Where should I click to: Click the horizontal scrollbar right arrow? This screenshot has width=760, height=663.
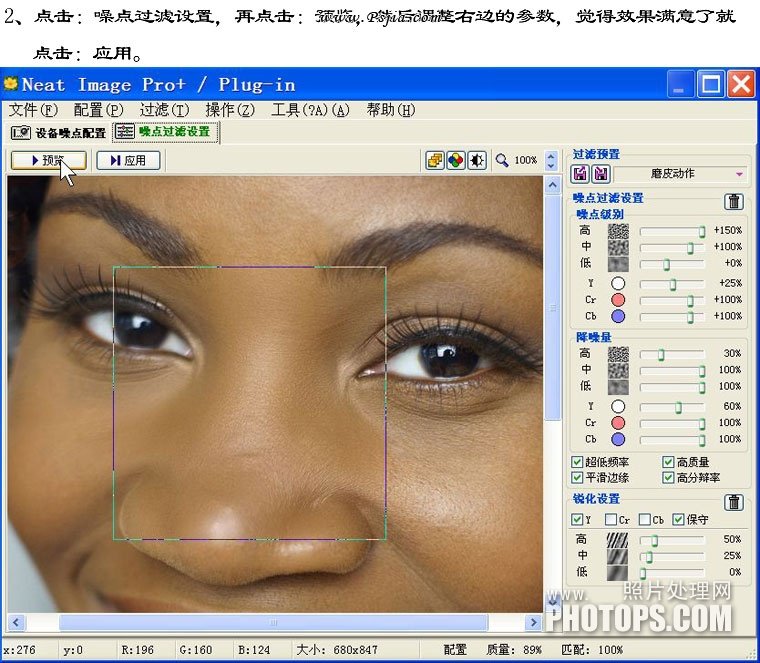click(534, 622)
